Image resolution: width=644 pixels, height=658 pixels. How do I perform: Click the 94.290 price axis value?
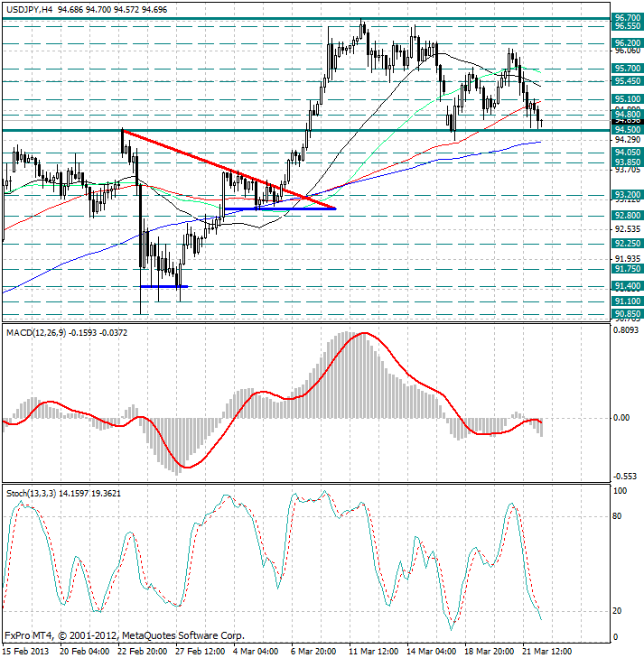click(628, 139)
